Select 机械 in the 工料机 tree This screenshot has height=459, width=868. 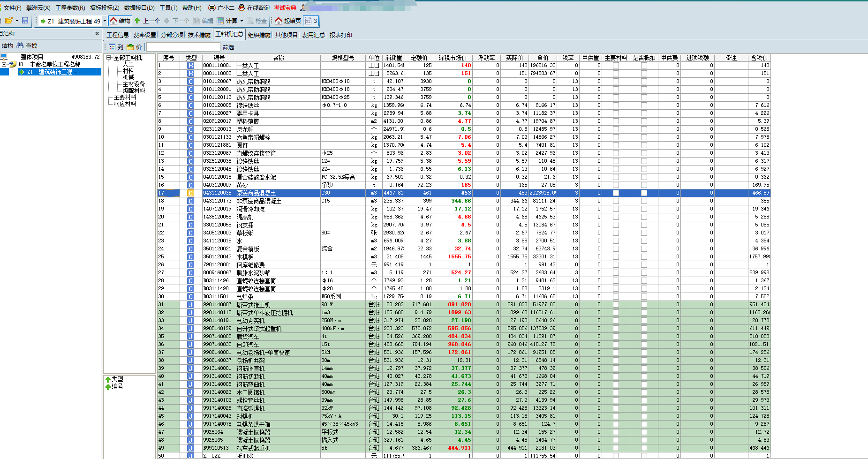(x=128, y=77)
